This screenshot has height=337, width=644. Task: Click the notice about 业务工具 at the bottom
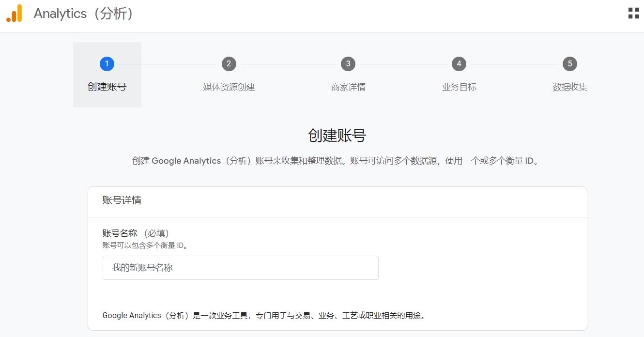[264, 316]
